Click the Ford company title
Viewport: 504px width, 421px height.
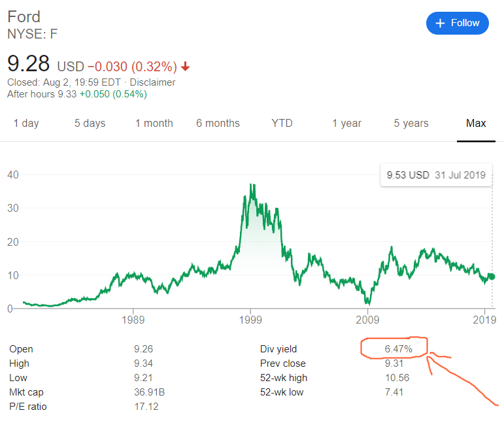click(24, 16)
